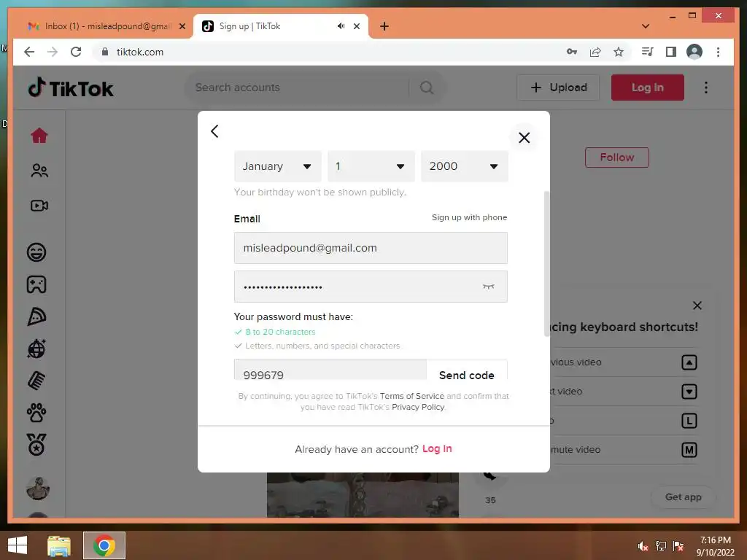Dismiss the keyboard shortcuts panel
This screenshot has width=747, height=560.
point(697,306)
